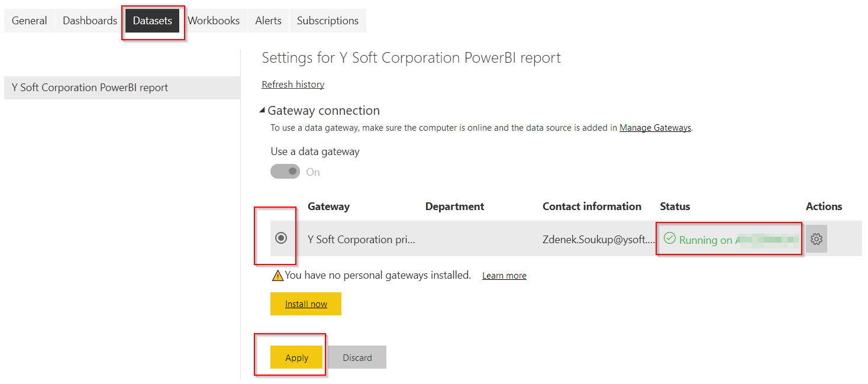Click the green running status checkmark icon
This screenshot has height=384, width=868.
coord(670,238)
